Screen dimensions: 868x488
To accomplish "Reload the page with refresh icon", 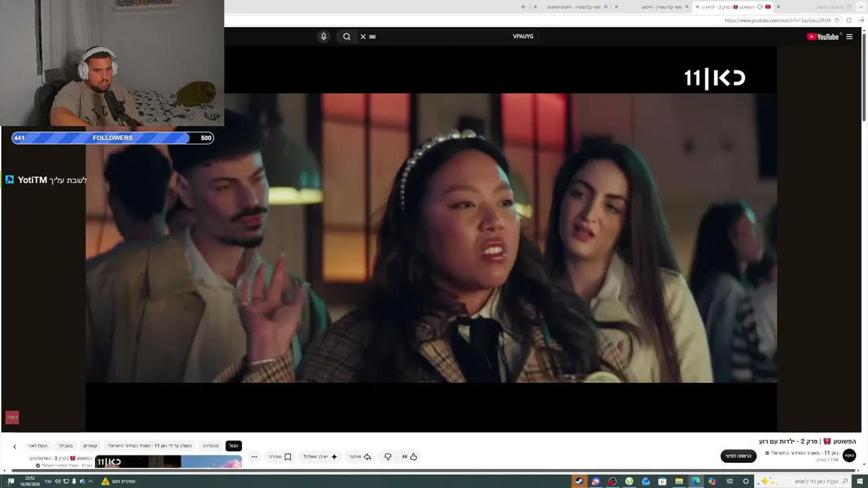I will point(848,20).
